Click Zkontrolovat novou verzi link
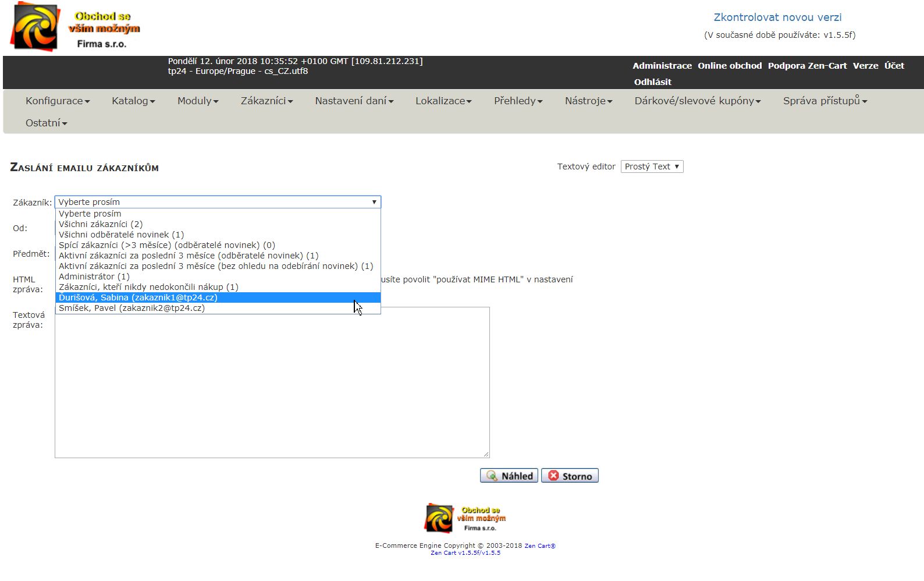This screenshot has width=924, height=581. coord(777,17)
